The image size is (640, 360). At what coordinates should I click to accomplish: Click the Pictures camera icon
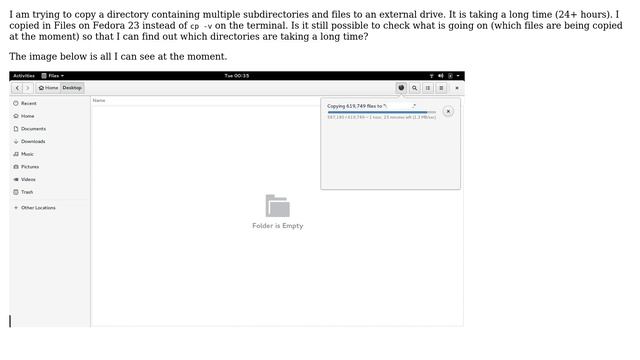click(x=16, y=167)
